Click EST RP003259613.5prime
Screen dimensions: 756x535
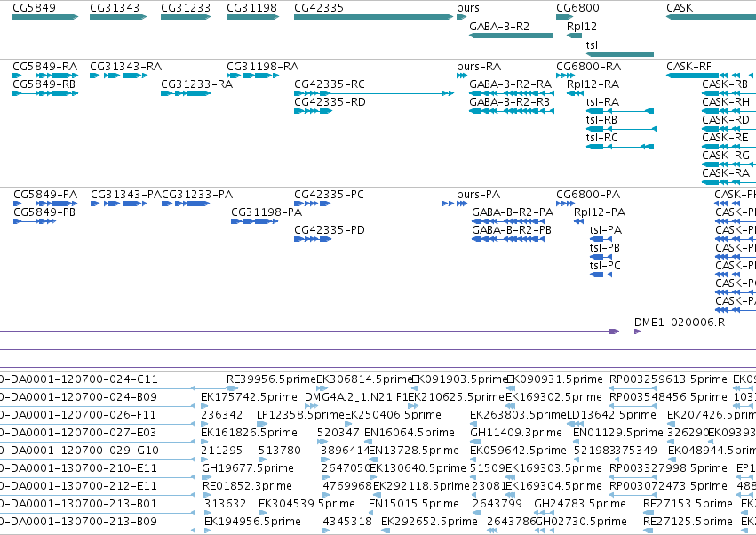click(x=668, y=379)
